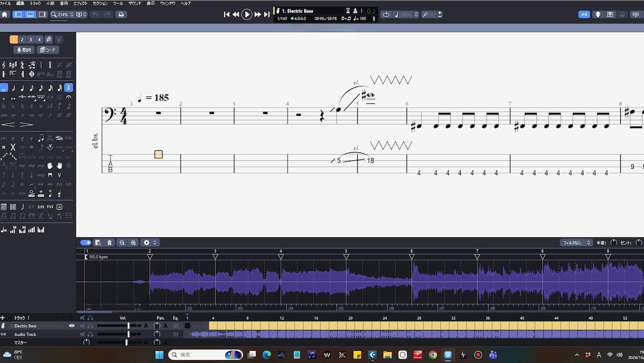This screenshot has height=363, width=644.
Task: Toggle the right inspector panel
Action: (42, 14)
